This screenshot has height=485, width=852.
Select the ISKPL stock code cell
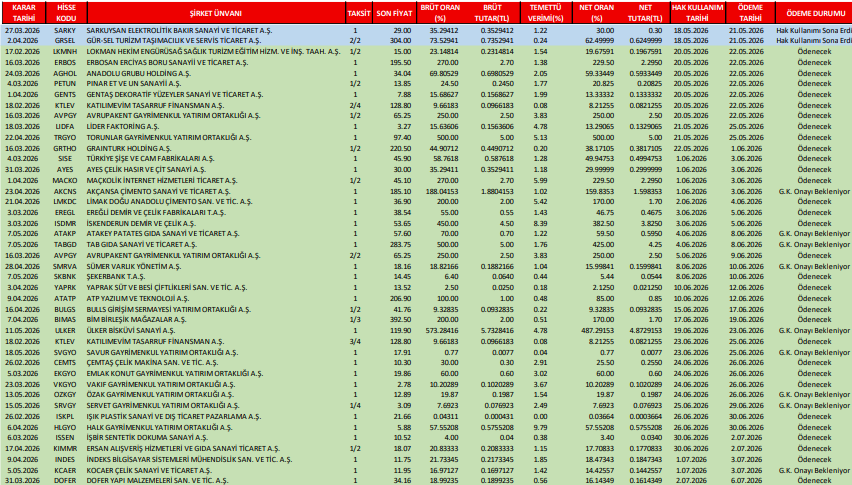[65, 417]
